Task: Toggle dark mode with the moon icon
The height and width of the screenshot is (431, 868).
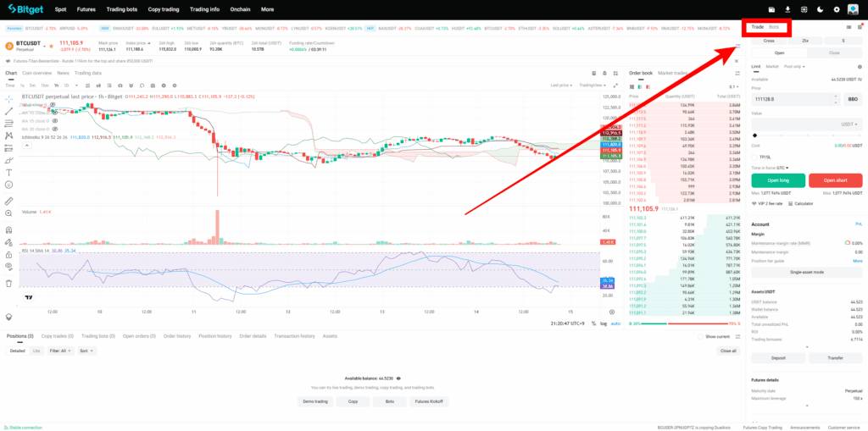Action: 820,9
